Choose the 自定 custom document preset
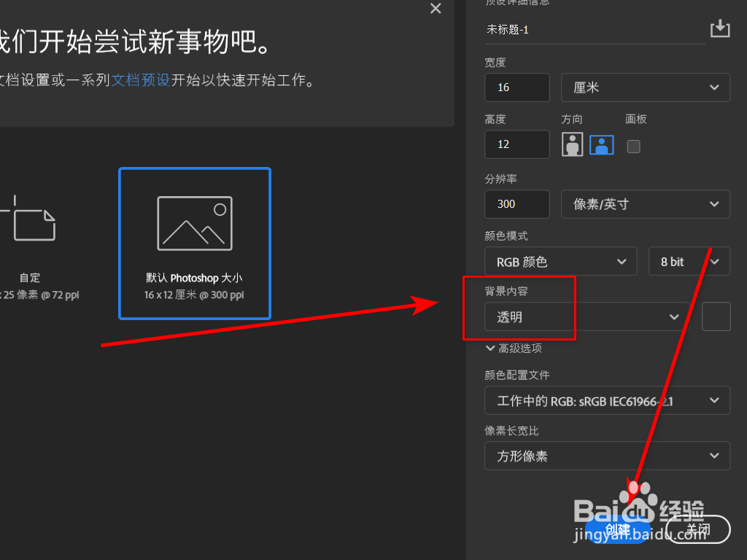 tap(30, 241)
